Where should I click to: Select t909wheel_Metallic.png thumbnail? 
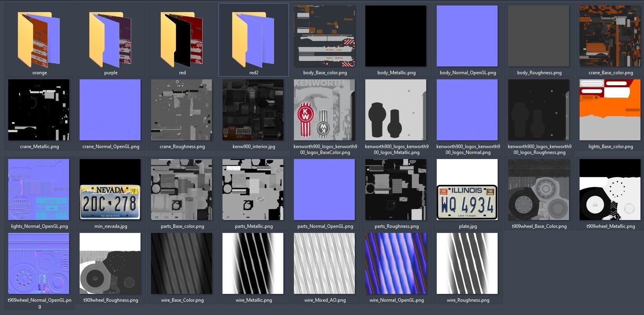tap(610, 190)
